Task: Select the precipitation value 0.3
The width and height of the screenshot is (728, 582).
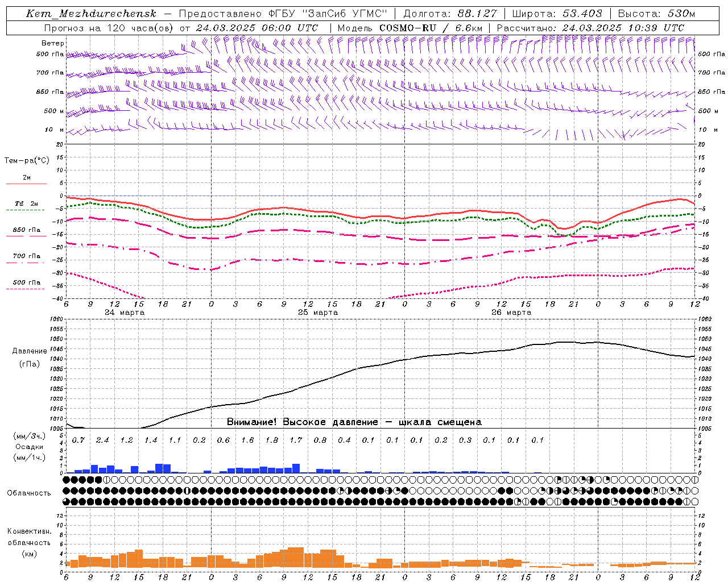Action: click(465, 440)
